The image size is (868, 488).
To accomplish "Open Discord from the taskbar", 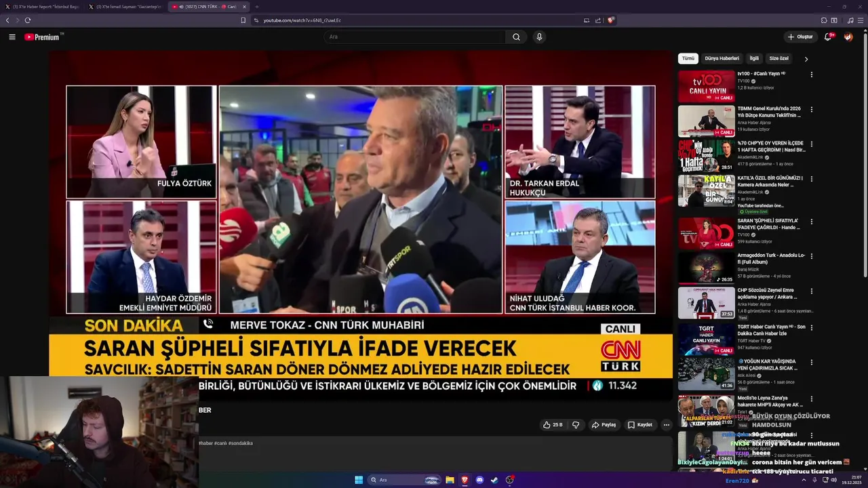I will tap(479, 480).
